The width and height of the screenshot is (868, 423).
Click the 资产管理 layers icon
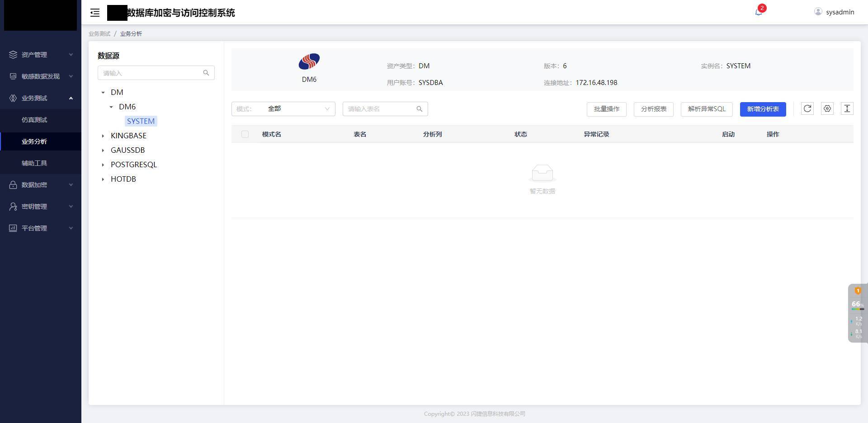click(x=13, y=55)
